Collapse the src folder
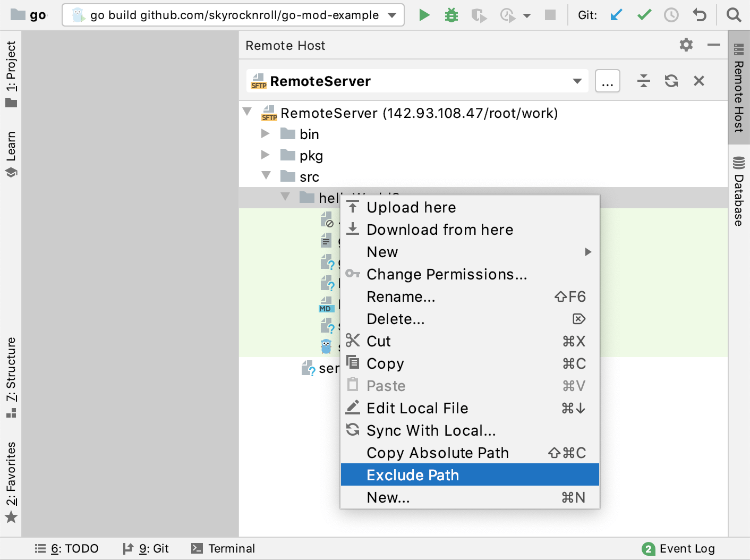 pyautogui.click(x=266, y=176)
